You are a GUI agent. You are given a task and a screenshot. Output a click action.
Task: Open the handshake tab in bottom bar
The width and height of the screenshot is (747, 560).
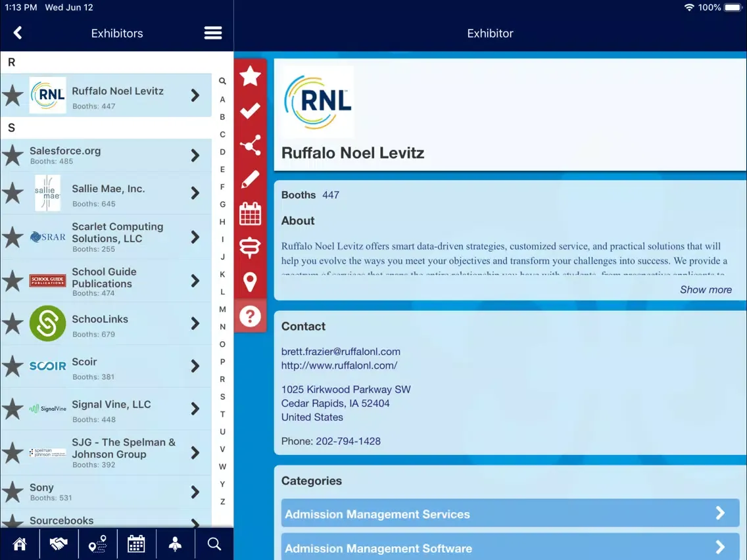(59, 544)
